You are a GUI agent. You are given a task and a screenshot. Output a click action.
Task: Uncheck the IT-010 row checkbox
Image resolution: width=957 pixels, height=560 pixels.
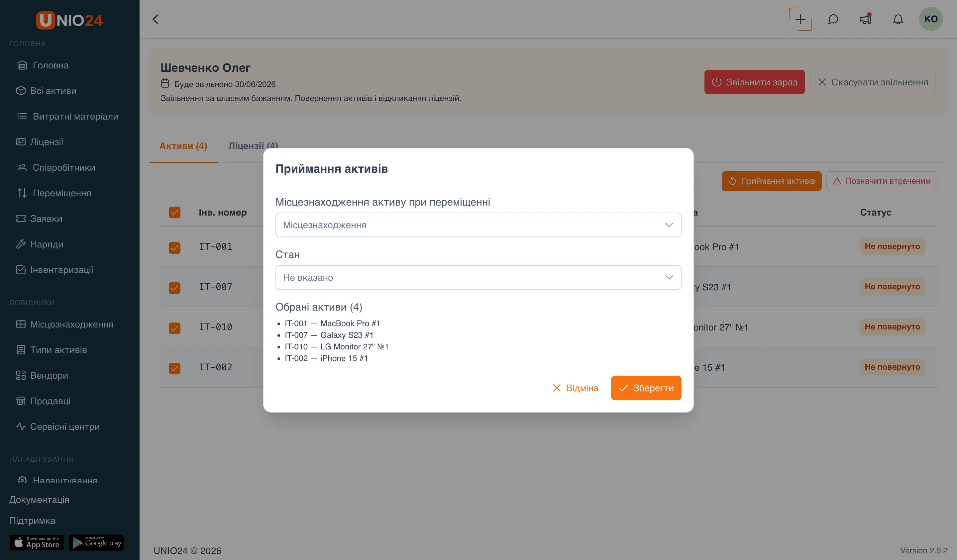[175, 328]
